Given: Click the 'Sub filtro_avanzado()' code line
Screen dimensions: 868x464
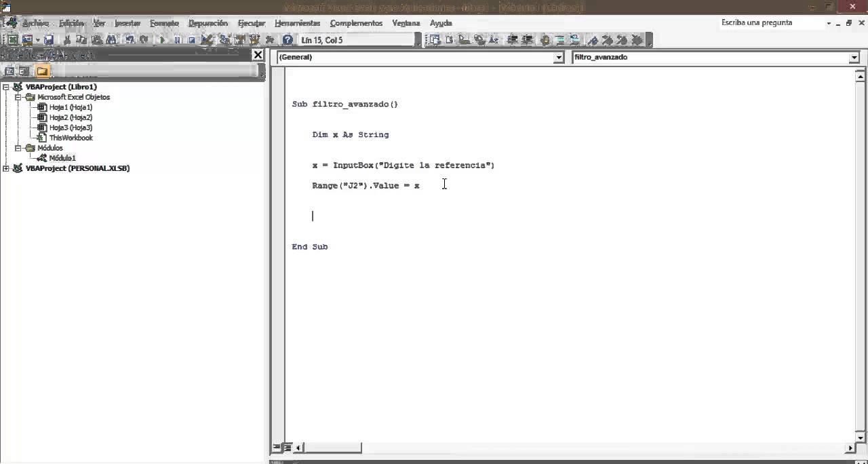Looking at the screenshot, I should (344, 104).
